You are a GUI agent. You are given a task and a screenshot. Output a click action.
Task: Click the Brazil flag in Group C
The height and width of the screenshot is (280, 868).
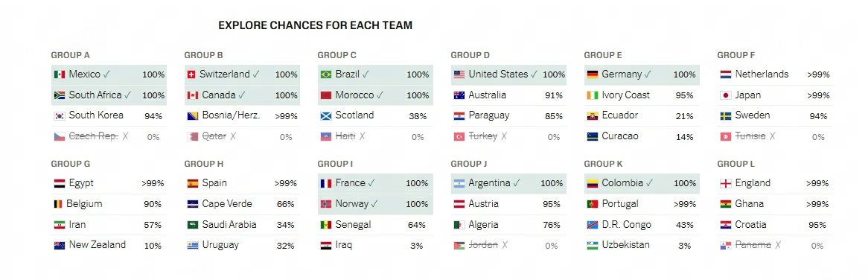(325, 74)
